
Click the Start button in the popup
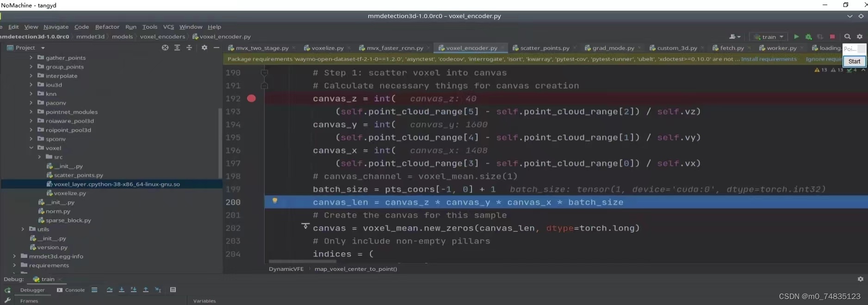[854, 61]
